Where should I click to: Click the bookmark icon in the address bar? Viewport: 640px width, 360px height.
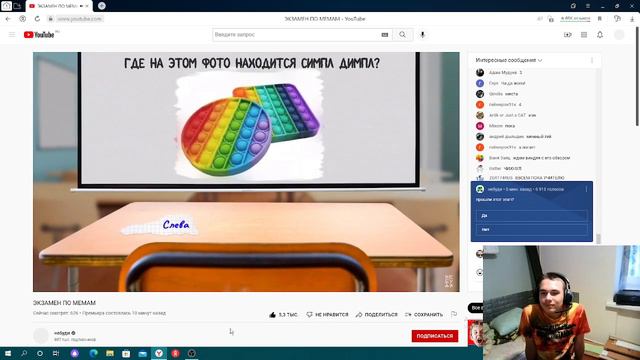[x=600, y=19]
